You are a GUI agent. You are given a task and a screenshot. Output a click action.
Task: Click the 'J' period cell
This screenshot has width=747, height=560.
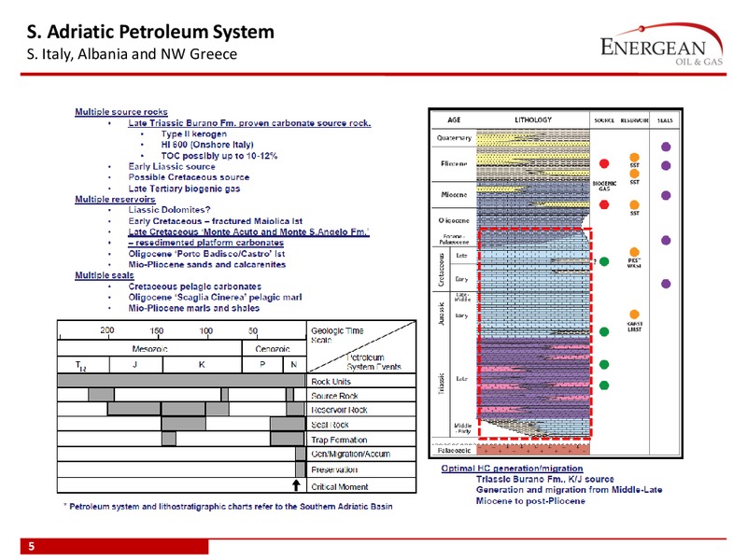click(x=134, y=364)
